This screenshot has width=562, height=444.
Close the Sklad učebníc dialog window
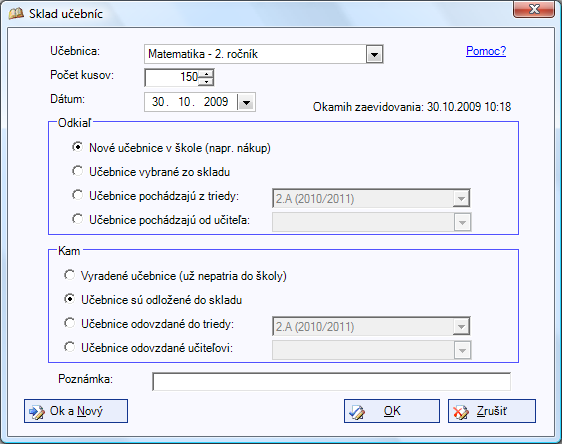click(534, 9)
